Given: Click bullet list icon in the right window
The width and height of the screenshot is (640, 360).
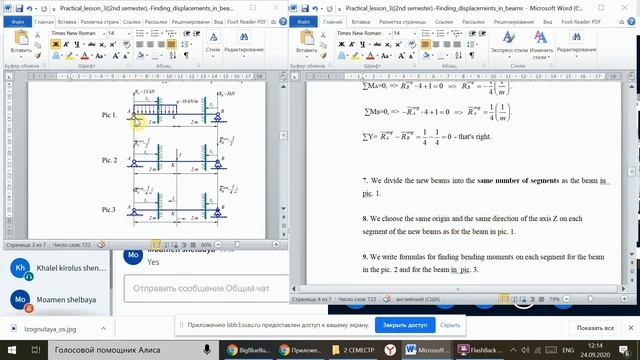Looking at the screenshot, I should tap(426, 33).
